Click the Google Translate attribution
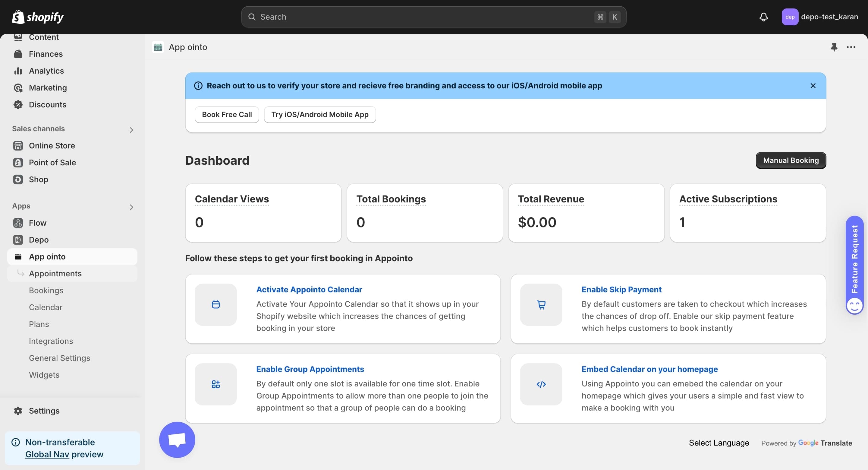The image size is (868, 470). 806,443
